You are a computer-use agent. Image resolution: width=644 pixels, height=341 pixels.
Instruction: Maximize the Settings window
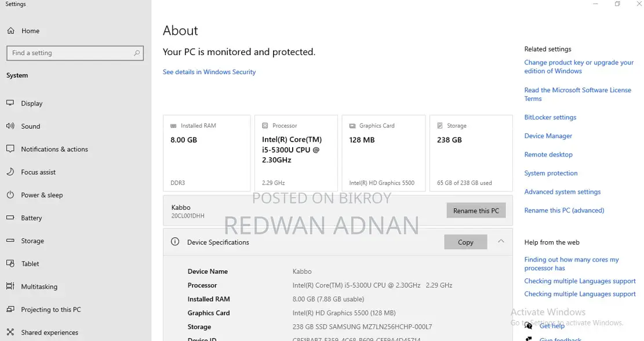(617, 3)
